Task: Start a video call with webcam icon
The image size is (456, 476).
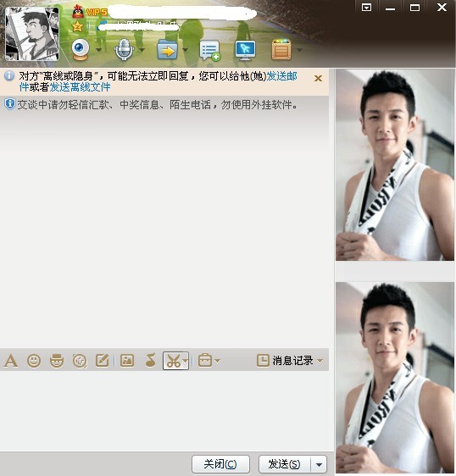Action: pyautogui.click(x=81, y=49)
